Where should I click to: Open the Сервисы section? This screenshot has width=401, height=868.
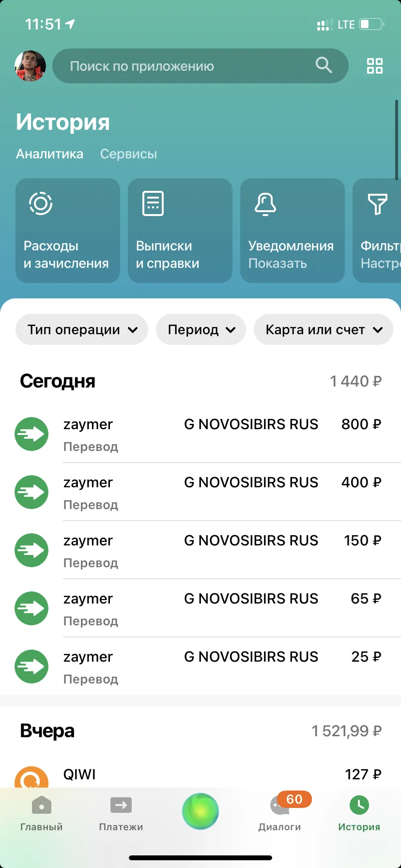pos(128,154)
